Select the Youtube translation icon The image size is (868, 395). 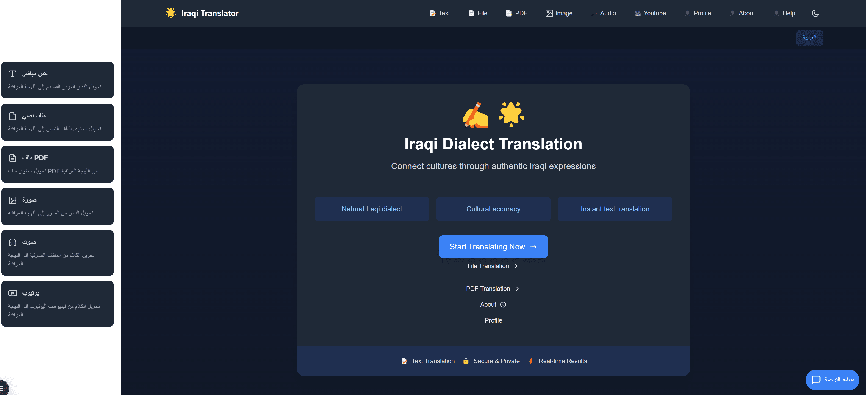point(637,13)
